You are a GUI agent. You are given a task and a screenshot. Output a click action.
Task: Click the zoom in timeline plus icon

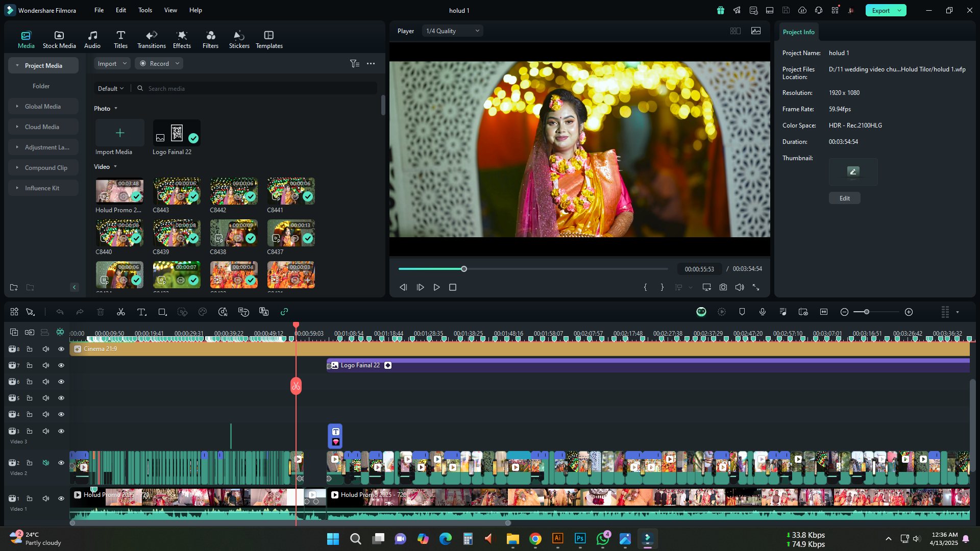coord(909,312)
